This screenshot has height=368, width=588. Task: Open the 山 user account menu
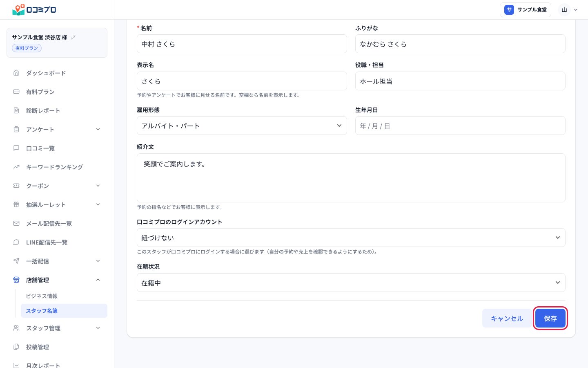pos(569,10)
